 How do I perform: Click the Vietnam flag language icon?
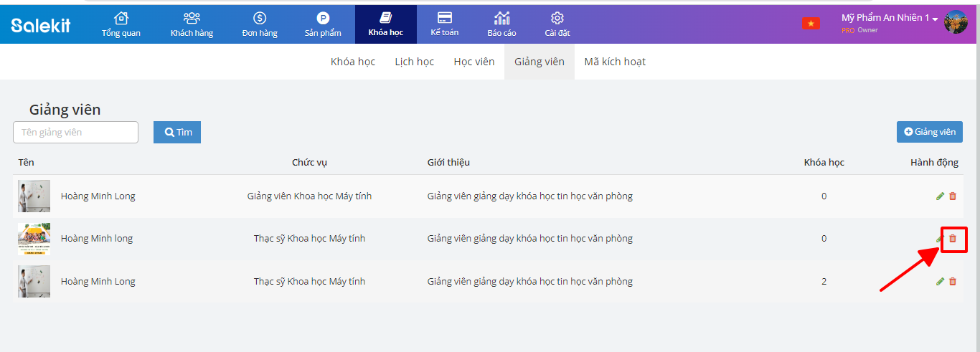[811, 24]
